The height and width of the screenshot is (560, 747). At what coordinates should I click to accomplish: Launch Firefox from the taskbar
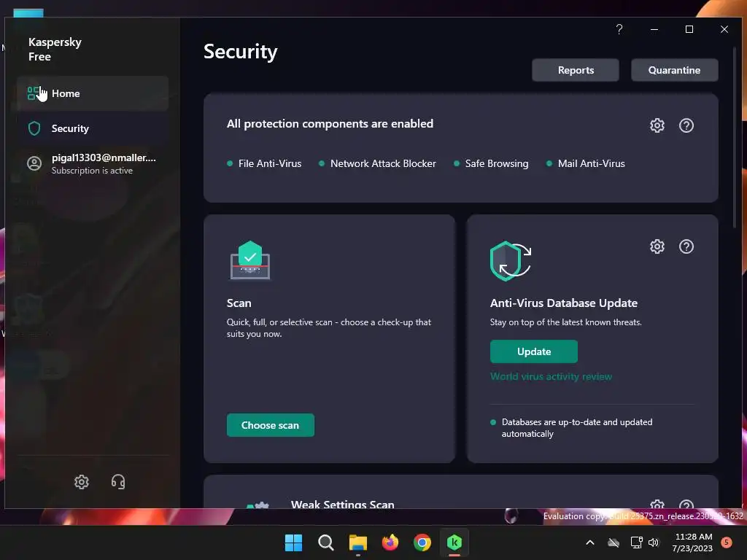click(x=390, y=542)
